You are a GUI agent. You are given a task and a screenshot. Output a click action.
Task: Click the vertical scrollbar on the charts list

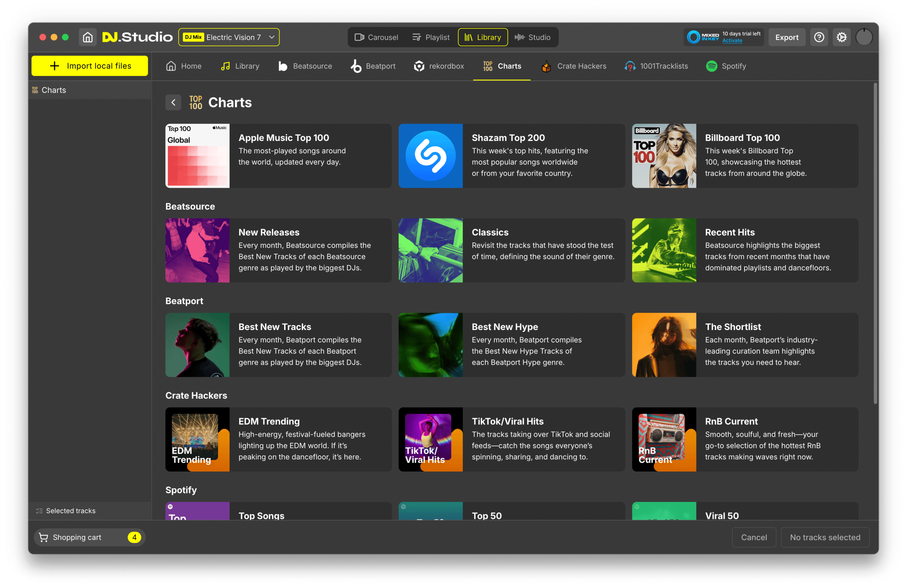pyautogui.click(x=875, y=244)
